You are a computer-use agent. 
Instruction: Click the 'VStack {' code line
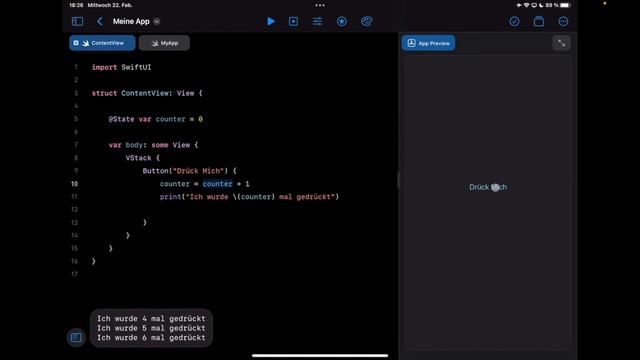(142, 158)
